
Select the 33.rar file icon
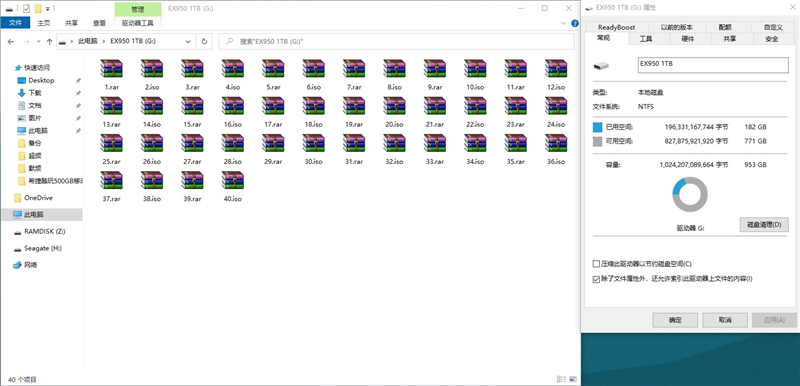pyautogui.click(x=435, y=144)
